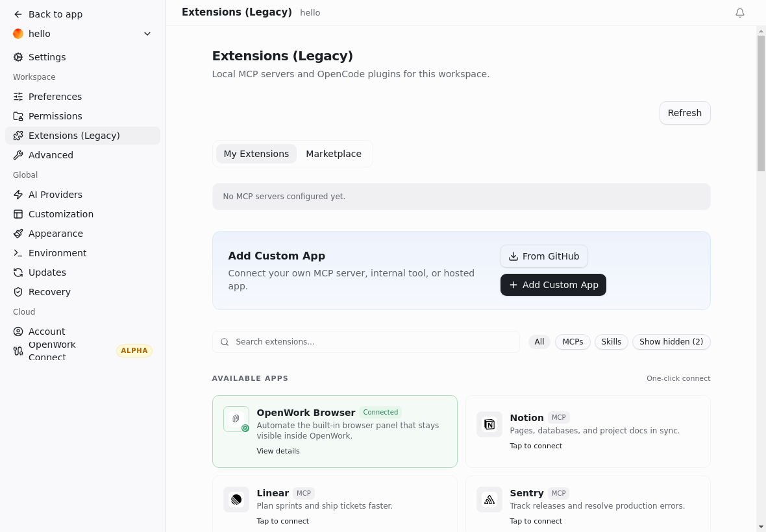Click the AI Providers lightning icon
Screen dimensions: 766x532
pos(18,195)
